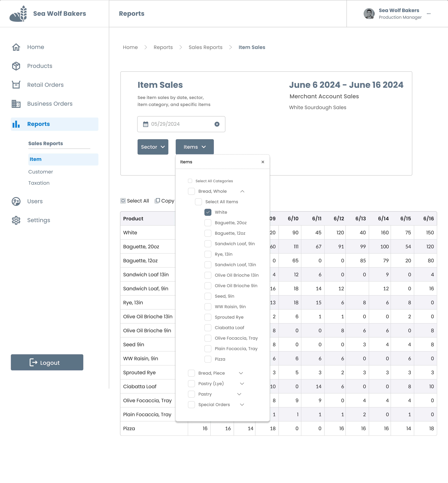
Task: Expand the Special Orders category chevron
Action: [x=242, y=405]
